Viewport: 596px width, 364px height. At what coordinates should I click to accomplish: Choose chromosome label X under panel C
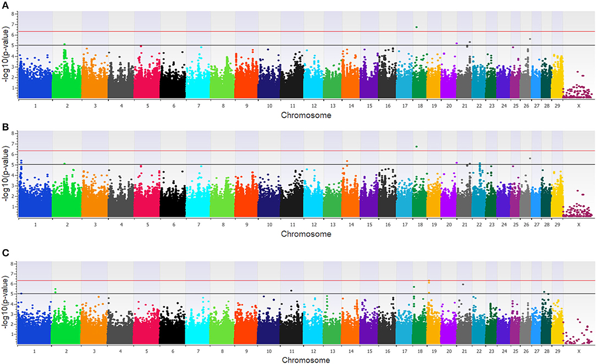[579, 351]
